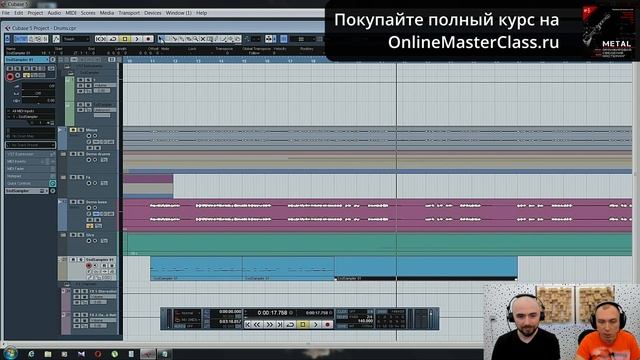
Task: Select the magenta Demo bass audio event
Action: pyautogui.click(x=378, y=215)
